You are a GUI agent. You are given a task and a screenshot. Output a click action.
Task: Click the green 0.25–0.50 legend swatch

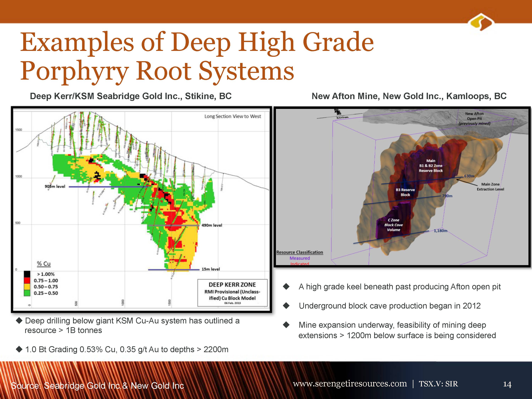pos(27,293)
